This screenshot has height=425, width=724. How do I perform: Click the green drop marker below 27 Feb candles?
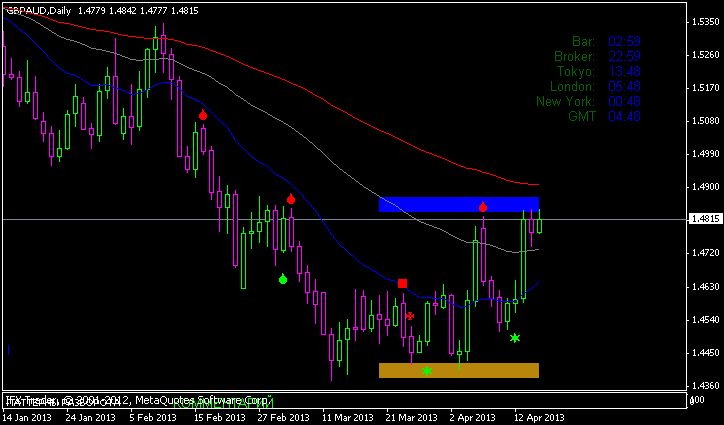283,279
